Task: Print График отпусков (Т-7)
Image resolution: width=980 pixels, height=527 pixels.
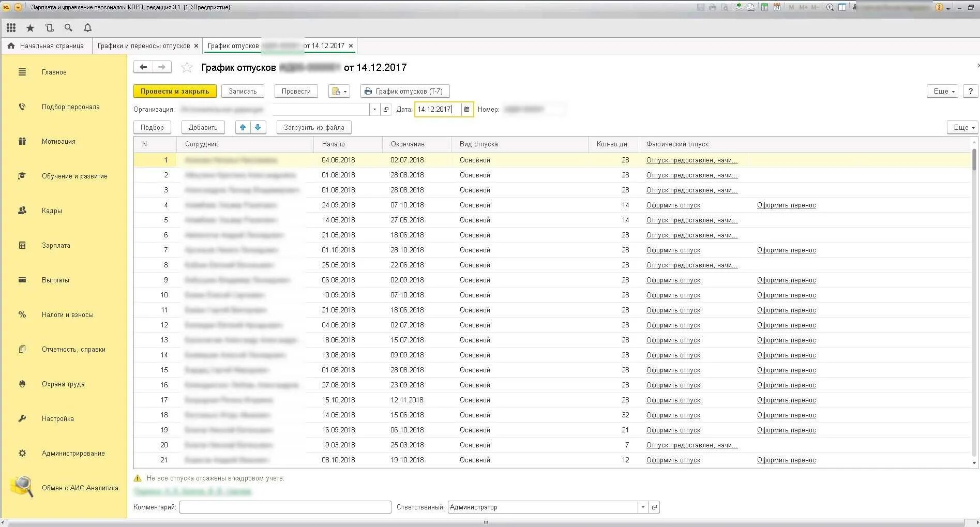Action: 404,91
